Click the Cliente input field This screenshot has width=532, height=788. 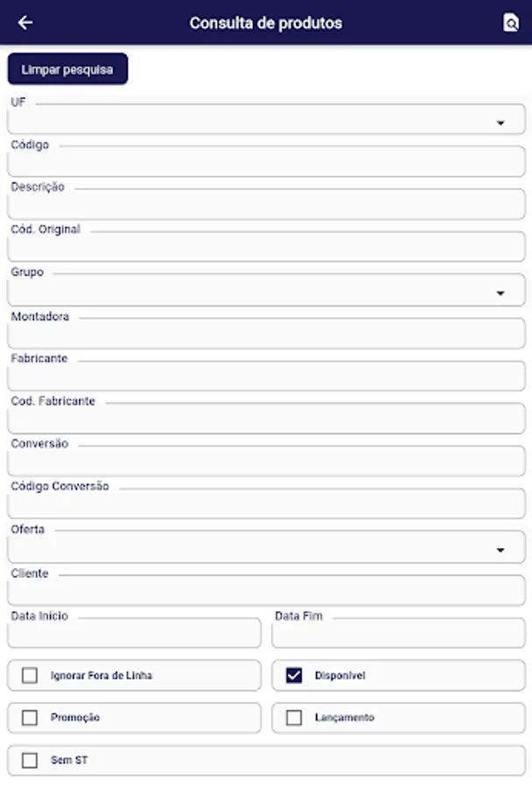266,592
